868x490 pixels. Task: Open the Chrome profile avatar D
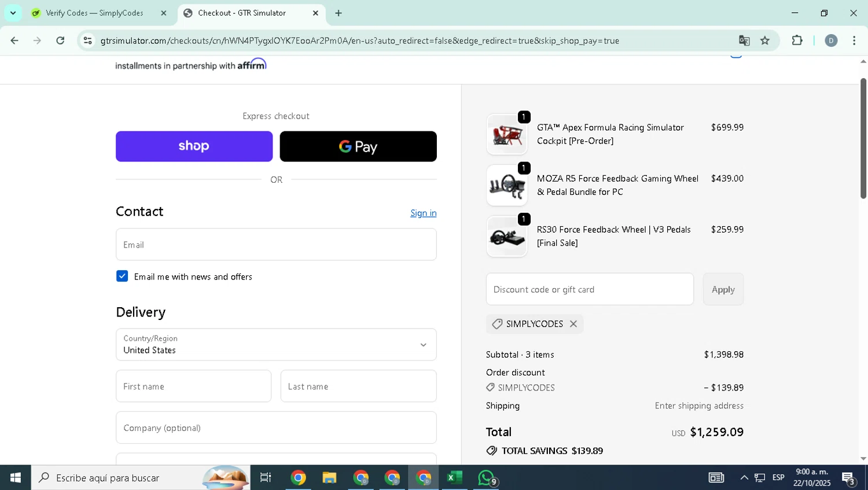[x=831, y=40]
